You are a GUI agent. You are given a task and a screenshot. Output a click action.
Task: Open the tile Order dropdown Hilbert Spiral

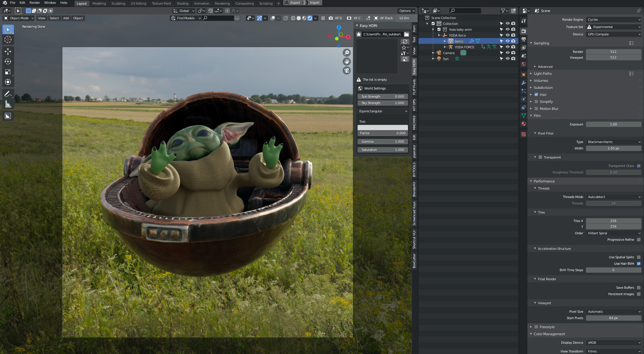pos(613,233)
